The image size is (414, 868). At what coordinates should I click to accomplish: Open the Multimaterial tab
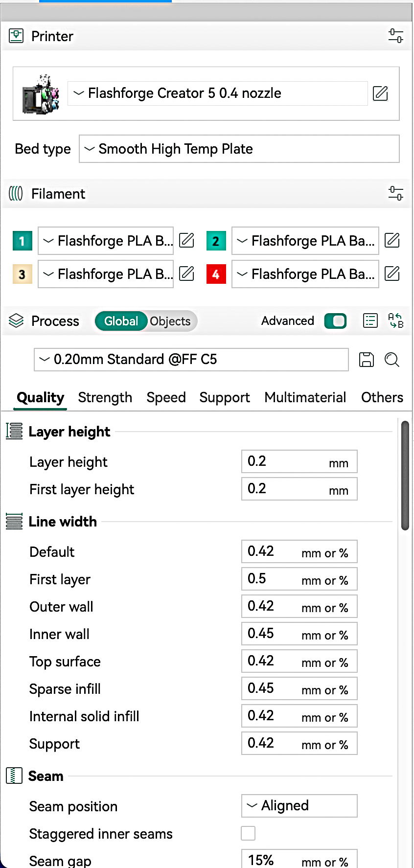point(305,397)
